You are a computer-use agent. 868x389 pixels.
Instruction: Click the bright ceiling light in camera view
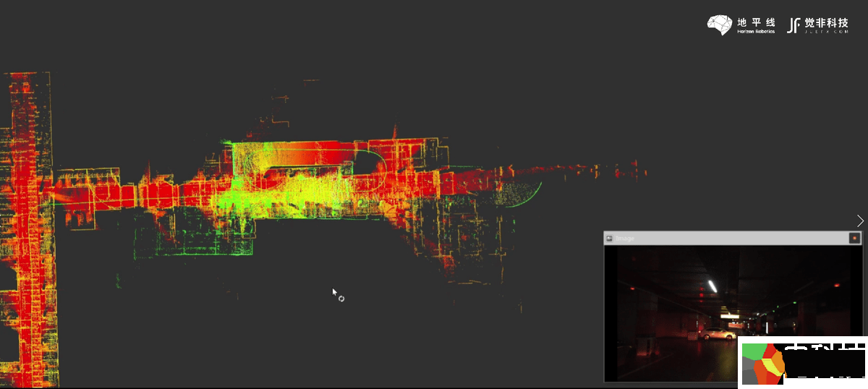coord(712,286)
